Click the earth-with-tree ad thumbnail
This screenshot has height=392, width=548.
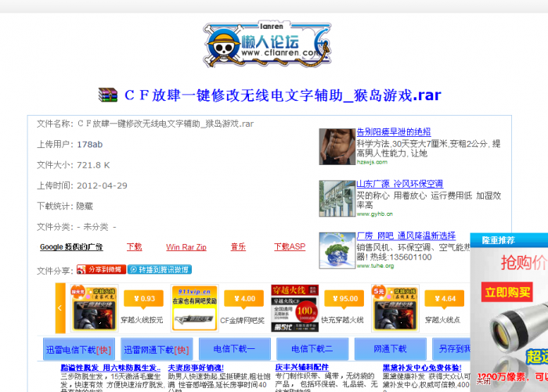pos(337,250)
